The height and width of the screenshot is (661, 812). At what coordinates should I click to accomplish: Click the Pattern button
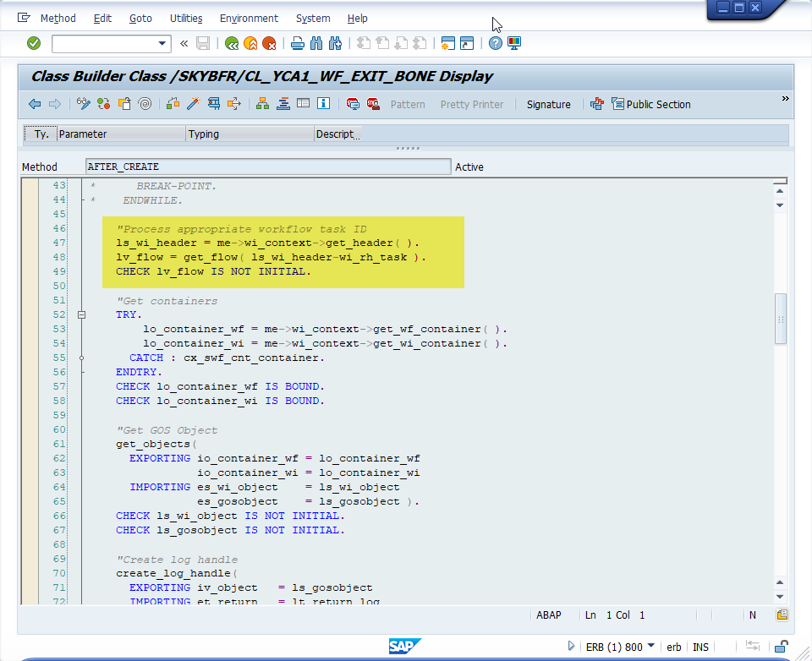408,105
